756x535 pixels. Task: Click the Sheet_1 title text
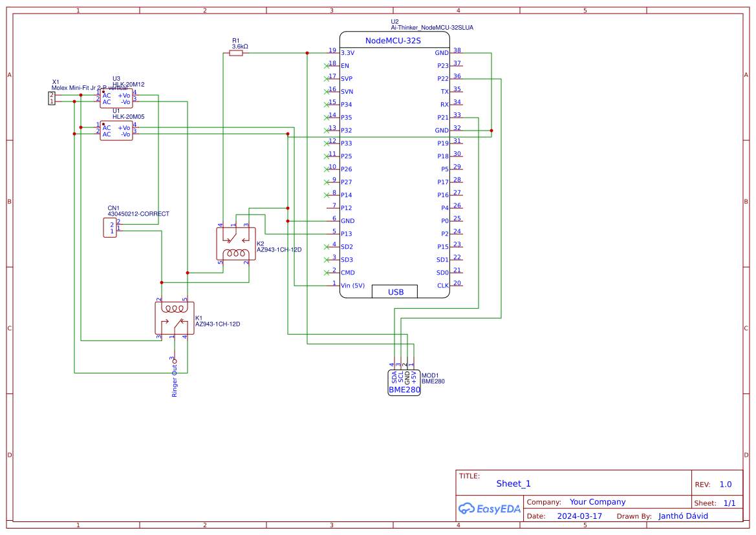click(x=513, y=483)
